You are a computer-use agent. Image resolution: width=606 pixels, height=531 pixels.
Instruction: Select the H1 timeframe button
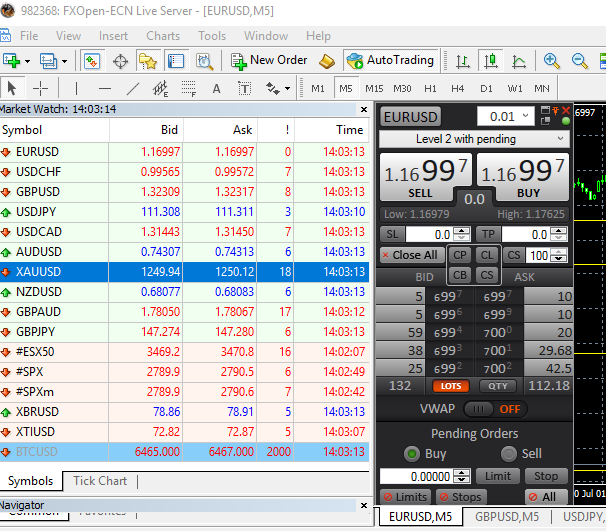pyautogui.click(x=431, y=88)
